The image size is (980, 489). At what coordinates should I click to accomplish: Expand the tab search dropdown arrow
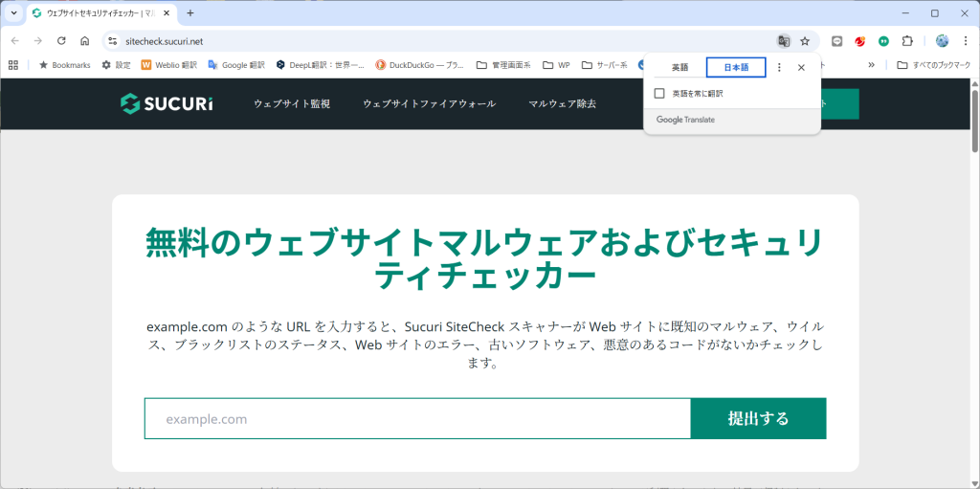coord(13,13)
